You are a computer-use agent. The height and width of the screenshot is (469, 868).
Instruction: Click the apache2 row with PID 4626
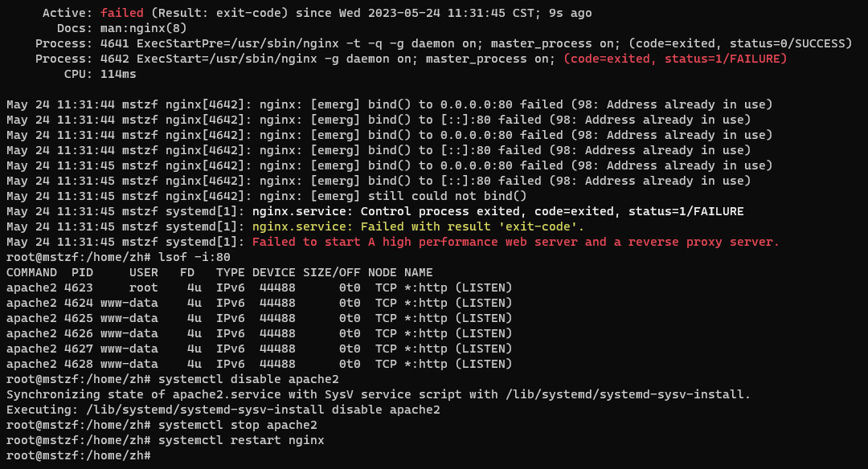[259, 333]
